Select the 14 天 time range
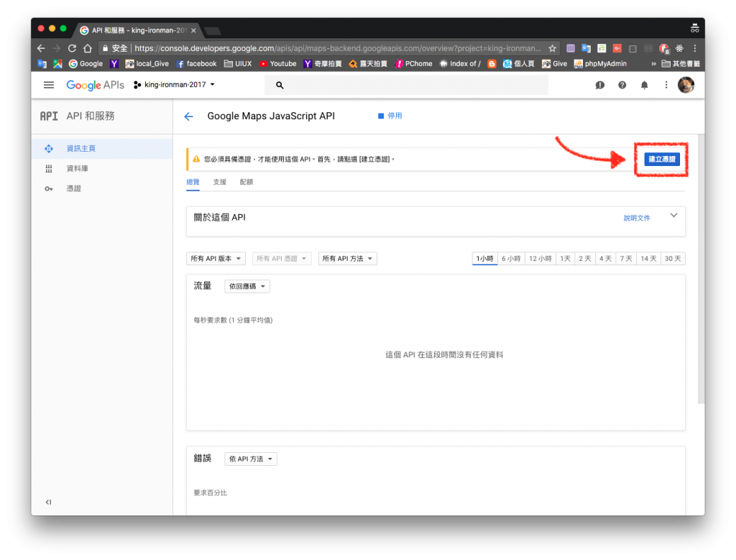Screen dimensions: 736x560 (x=649, y=259)
